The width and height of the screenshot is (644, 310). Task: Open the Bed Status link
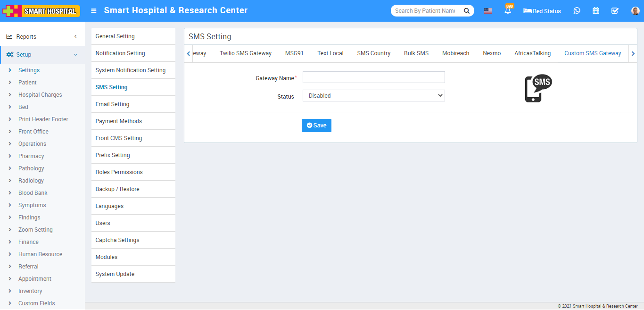tap(542, 11)
